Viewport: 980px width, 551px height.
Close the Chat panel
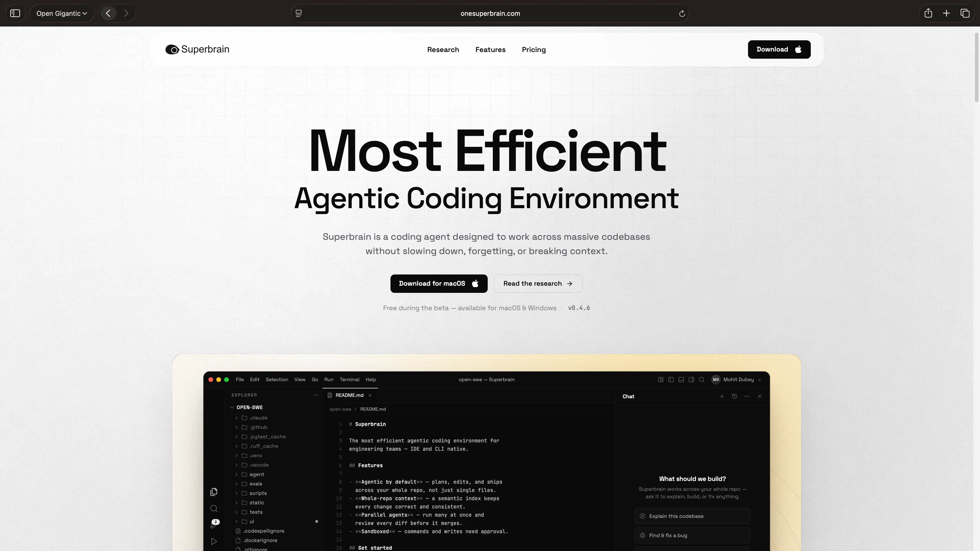pyautogui.click(x=759, y=396)
